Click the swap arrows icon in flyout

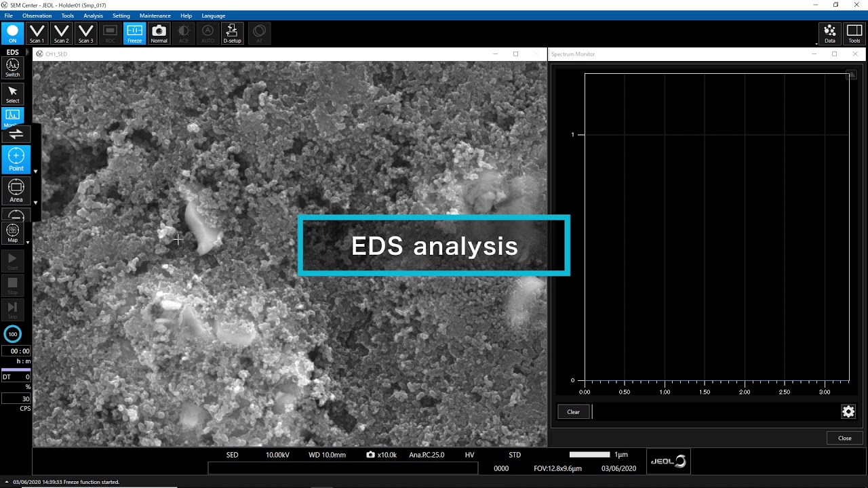click(x=16, y=134)
